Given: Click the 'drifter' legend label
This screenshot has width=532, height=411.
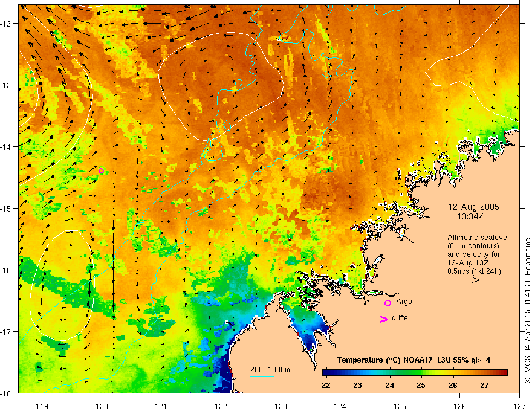Looking at the screenshot, I should pyautogui.click(x=401, y=318).
